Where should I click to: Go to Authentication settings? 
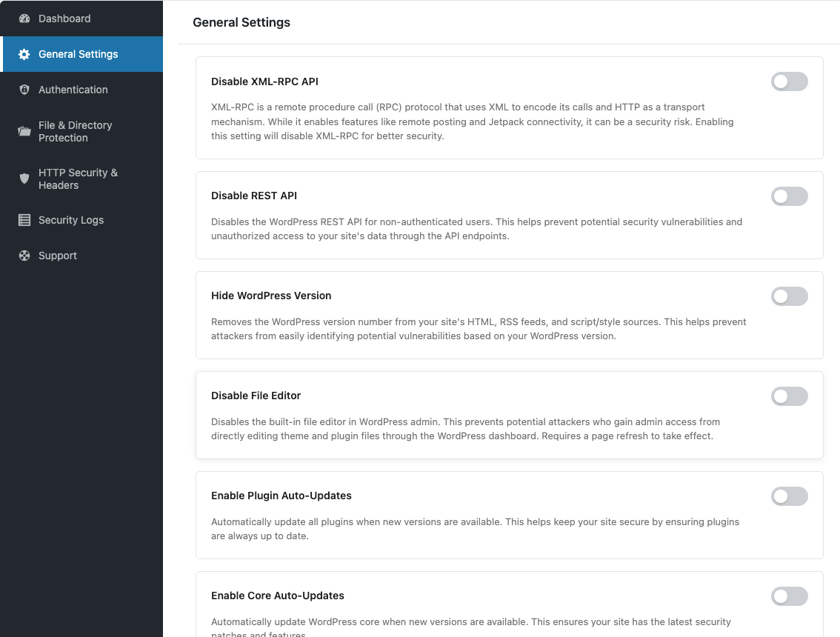point(73,90)
